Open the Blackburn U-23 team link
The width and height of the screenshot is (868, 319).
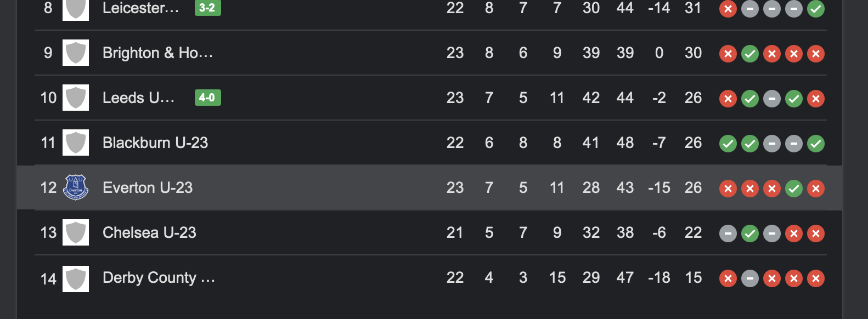click(x=155, y=143)
